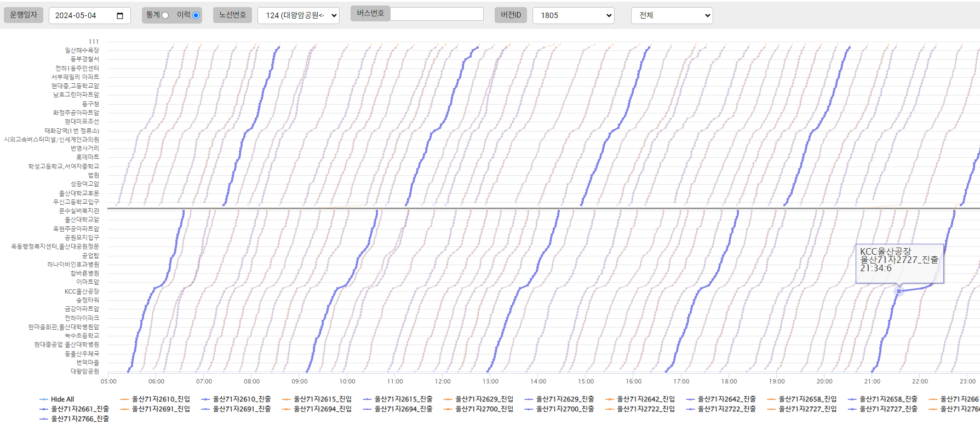Select the 이력 radio button
Image resolution: width=980 pixels, height=424 pixels.
click(196, 15)
